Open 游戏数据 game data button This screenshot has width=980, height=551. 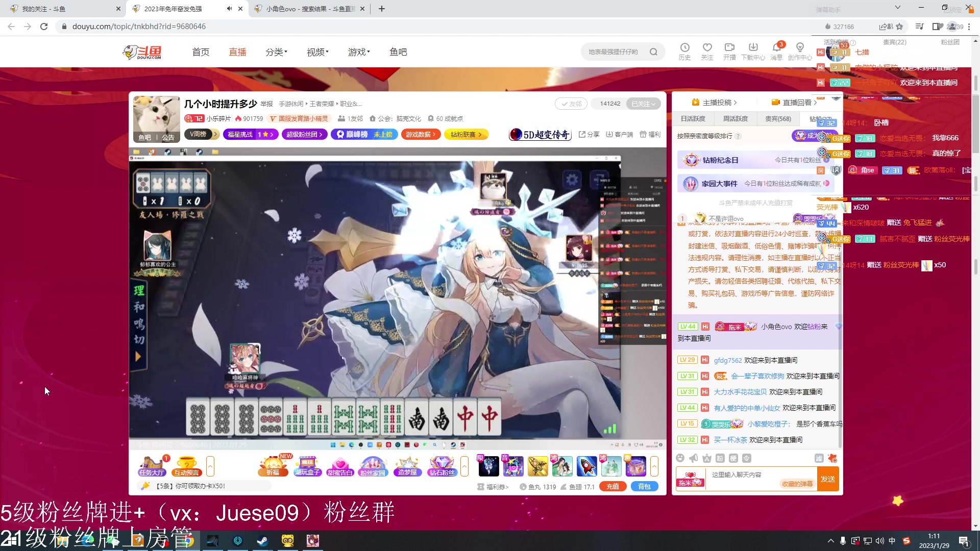coord(421,134)
